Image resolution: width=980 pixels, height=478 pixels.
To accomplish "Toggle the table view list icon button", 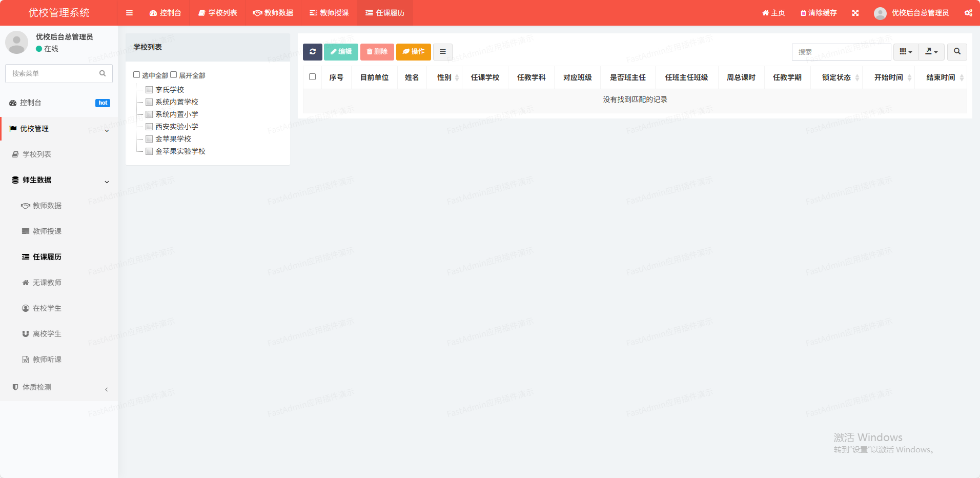I will point(442,52).
